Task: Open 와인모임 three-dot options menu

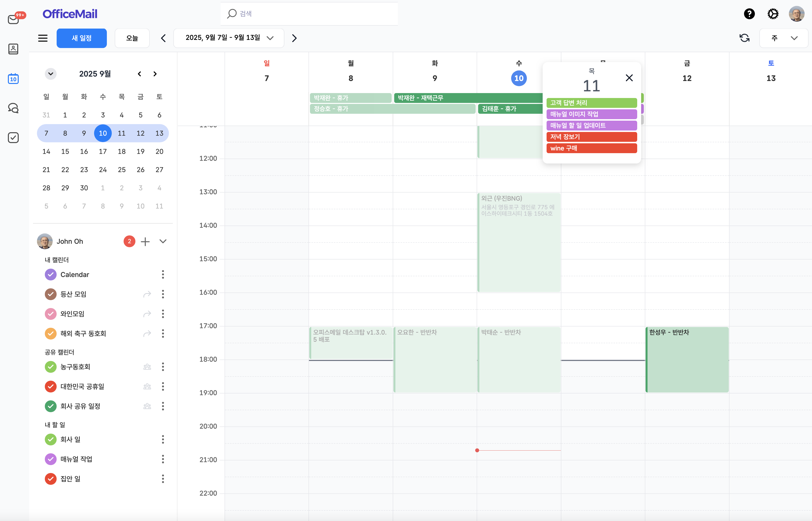Action: tap(163, 314)
